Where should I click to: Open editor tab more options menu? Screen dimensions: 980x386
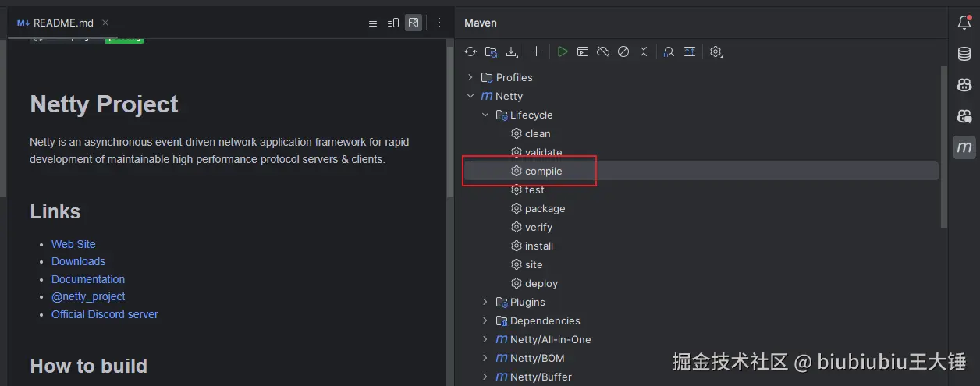click(x=439, y=23)
